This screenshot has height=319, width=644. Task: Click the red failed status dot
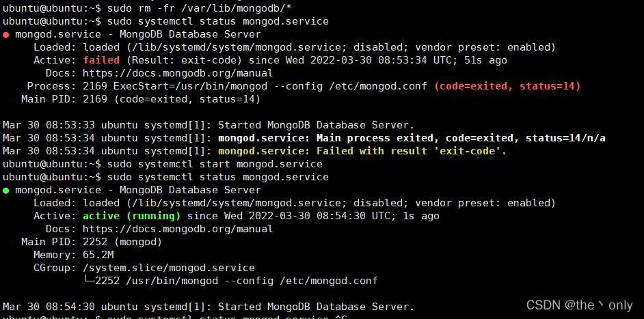pos(5,35)
